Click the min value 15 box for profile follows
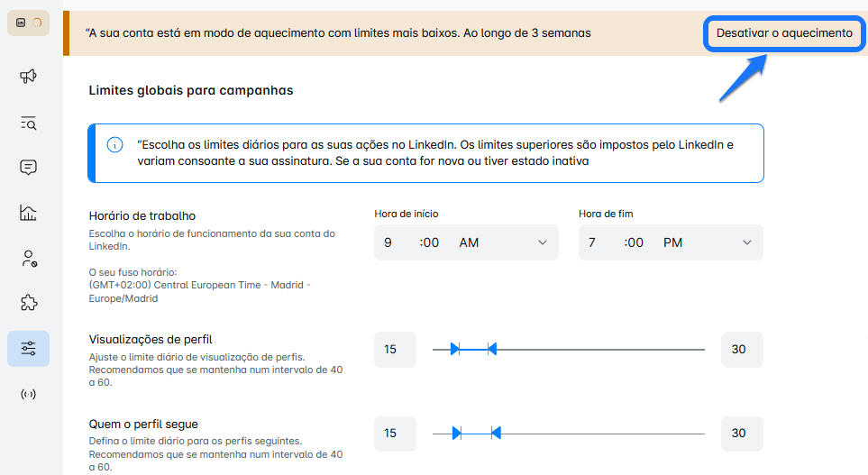The image size is (868, 475). pos(395,434)
